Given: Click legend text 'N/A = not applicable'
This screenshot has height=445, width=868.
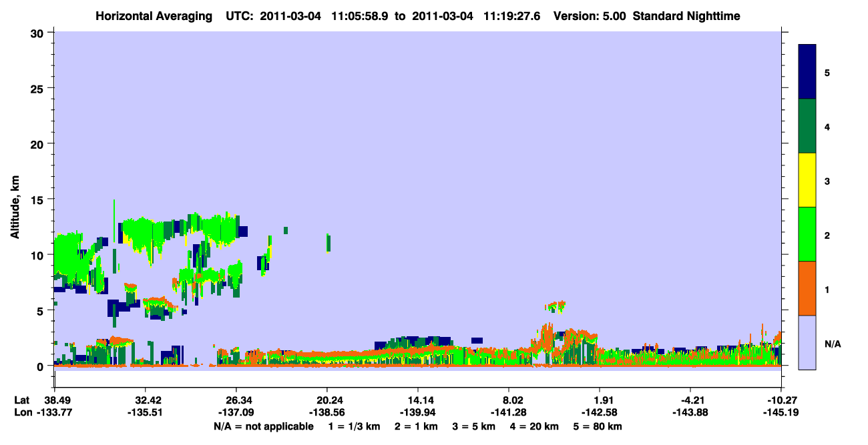Looking at the screenshot, I should point(263,426).
